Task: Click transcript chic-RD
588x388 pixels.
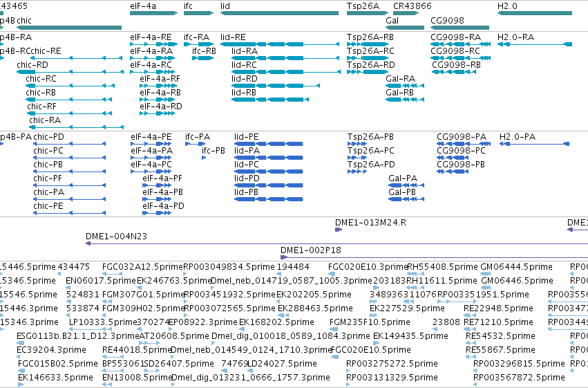Action: (70, 72)
